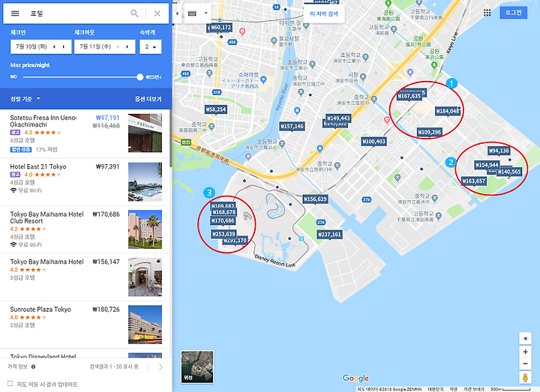
Task: Click the 옵션 더보기 link
Action: tap(148, 99)
